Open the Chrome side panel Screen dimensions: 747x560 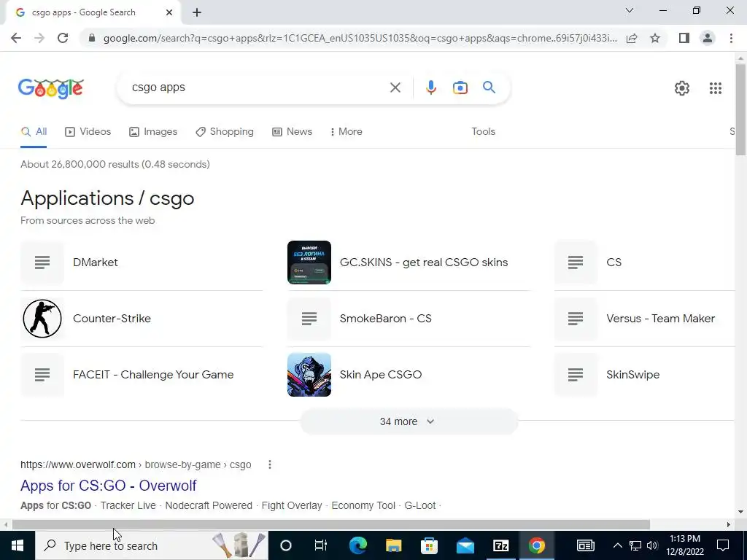tap(684, 38)
